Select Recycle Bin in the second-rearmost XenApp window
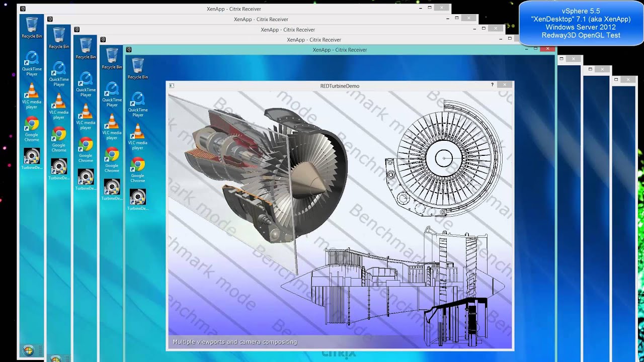Screen dimensions: 644x362 click(x=59, y=38)
